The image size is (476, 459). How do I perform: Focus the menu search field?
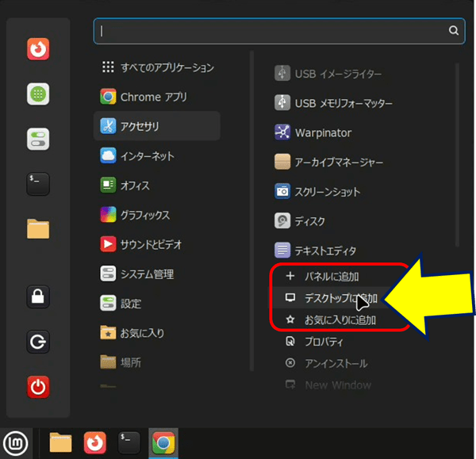[x=279, y=31]
